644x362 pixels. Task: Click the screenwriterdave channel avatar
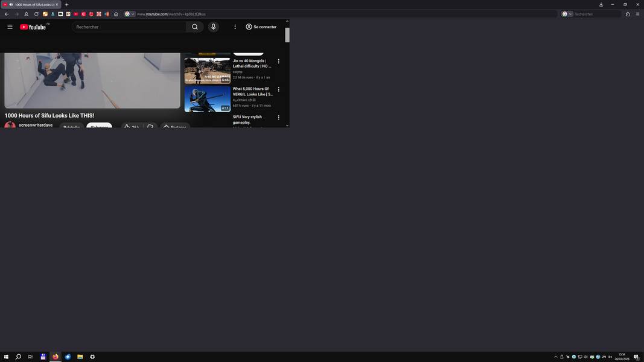[10, 125]
